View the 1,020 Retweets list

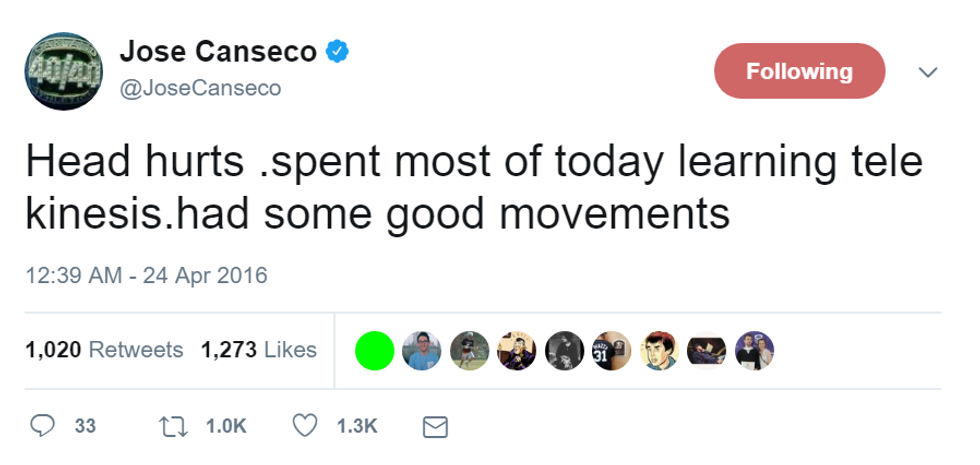pyautogui.click(x=105, y=350)
